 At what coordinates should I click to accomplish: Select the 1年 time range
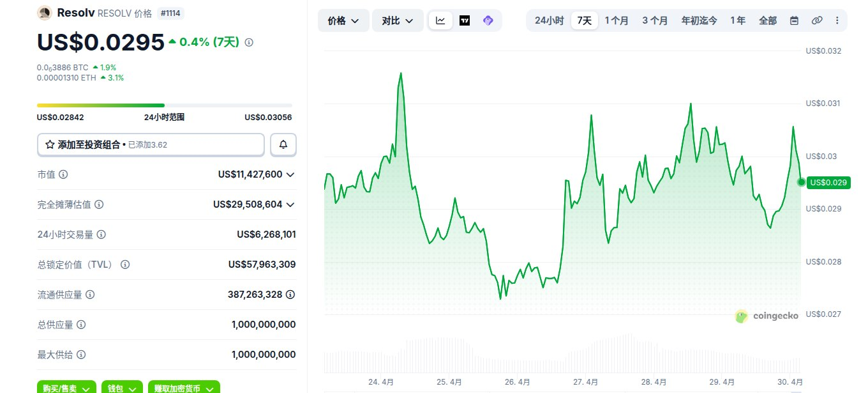(737, 20)
